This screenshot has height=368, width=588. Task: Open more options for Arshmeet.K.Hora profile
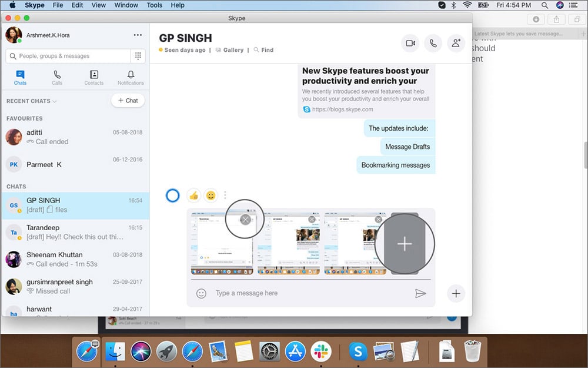point(138,35)
